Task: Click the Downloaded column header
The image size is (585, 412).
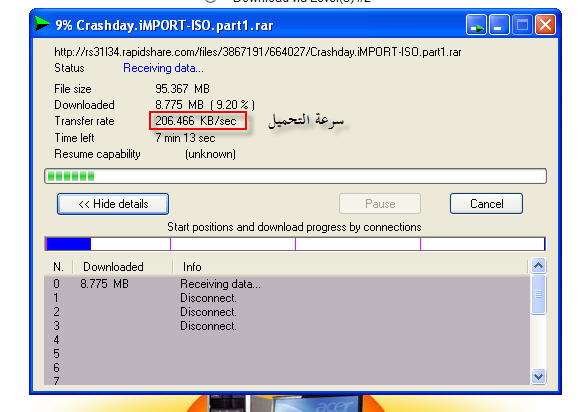Action: [113, 267]
